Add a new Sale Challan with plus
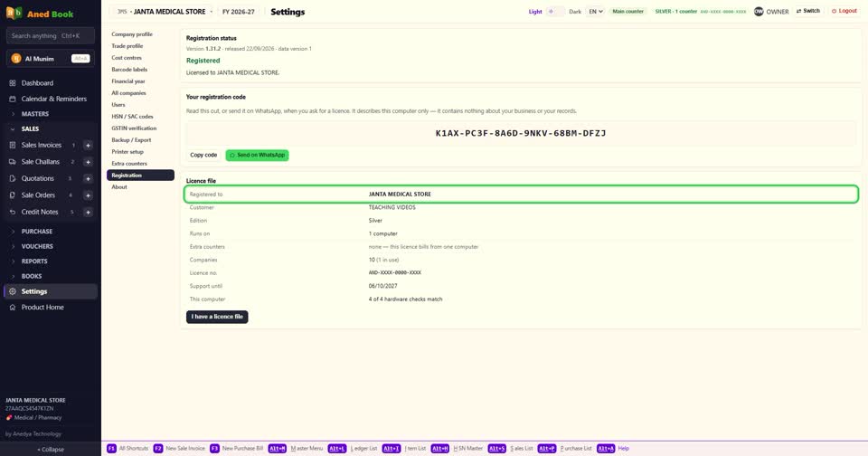Screen dimensions: 868x456 click(x=88, y=162)
